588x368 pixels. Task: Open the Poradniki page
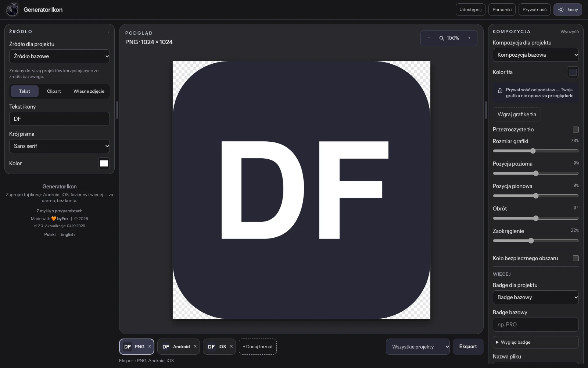(x=502, y=10)
